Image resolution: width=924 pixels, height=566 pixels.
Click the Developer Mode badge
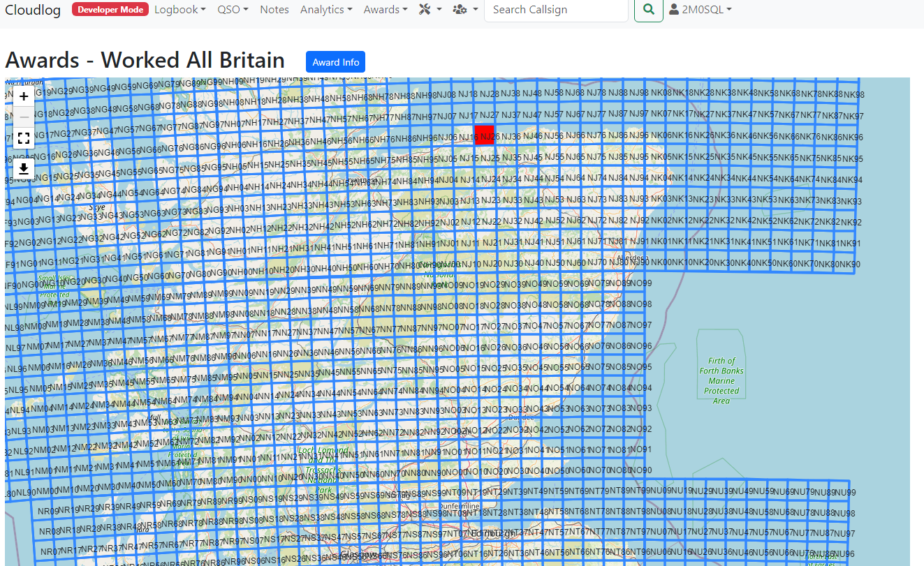click(110, 10)
